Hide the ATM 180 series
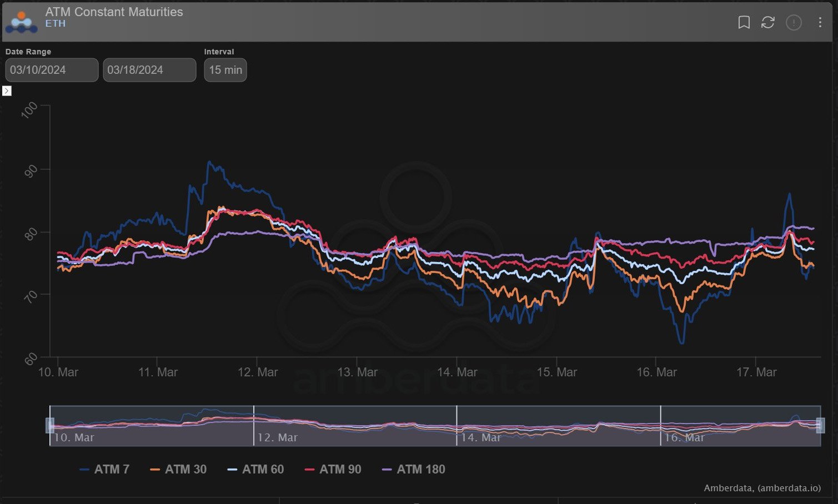The width and height of the screenshot is (838, 504). [x=414, y=470]
